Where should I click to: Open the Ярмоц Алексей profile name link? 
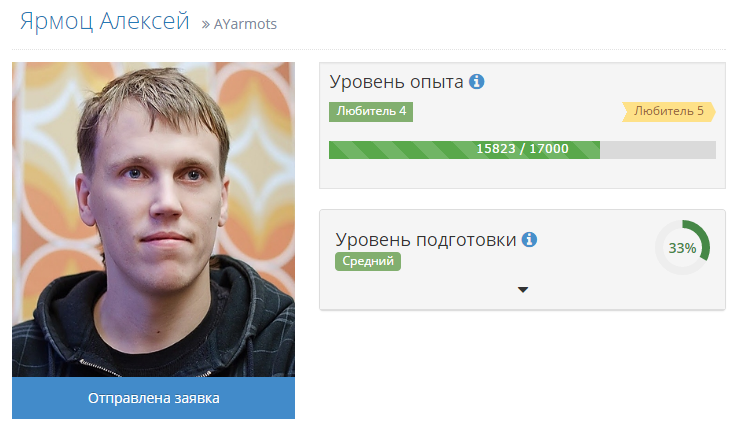[104, 21]
